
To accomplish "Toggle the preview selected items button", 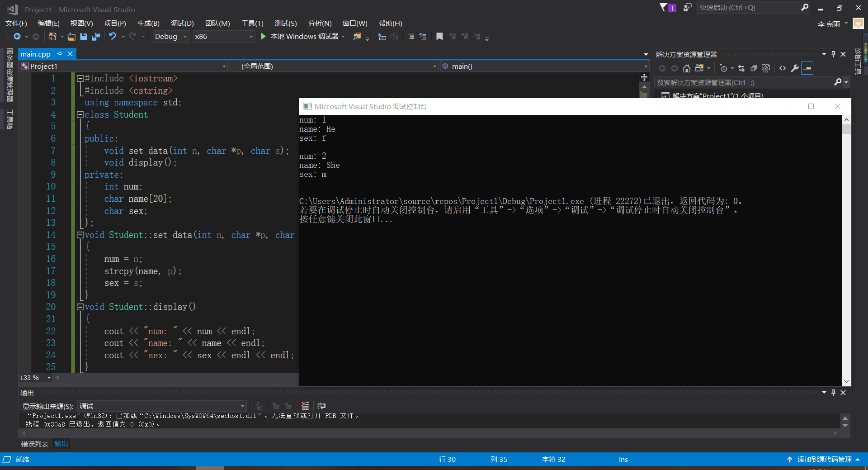I will (807, 68).
